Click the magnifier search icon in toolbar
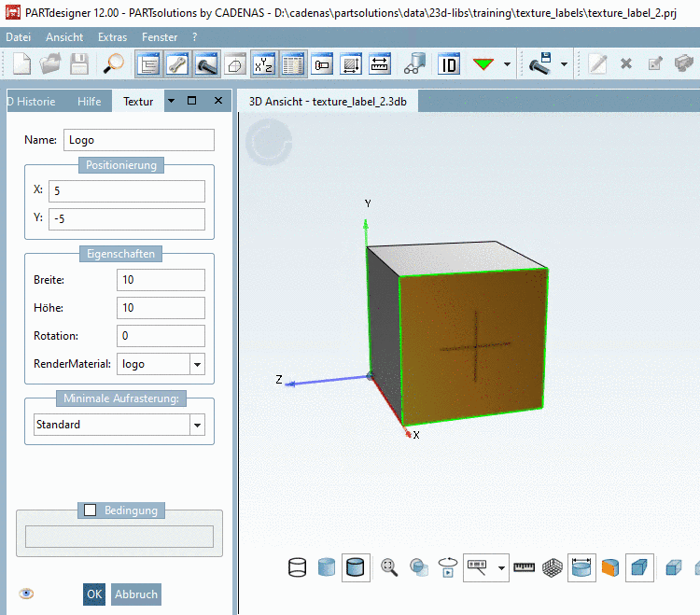The image size is (700, 615). [114, 64]
